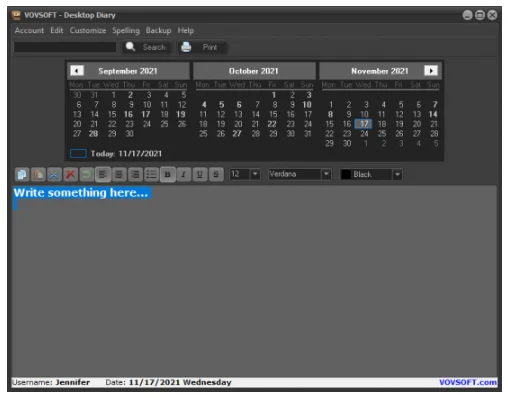The width and height of the screenshot is (508, 398).
Task: Click the October 2021 month header
Action: coord(253,71)
